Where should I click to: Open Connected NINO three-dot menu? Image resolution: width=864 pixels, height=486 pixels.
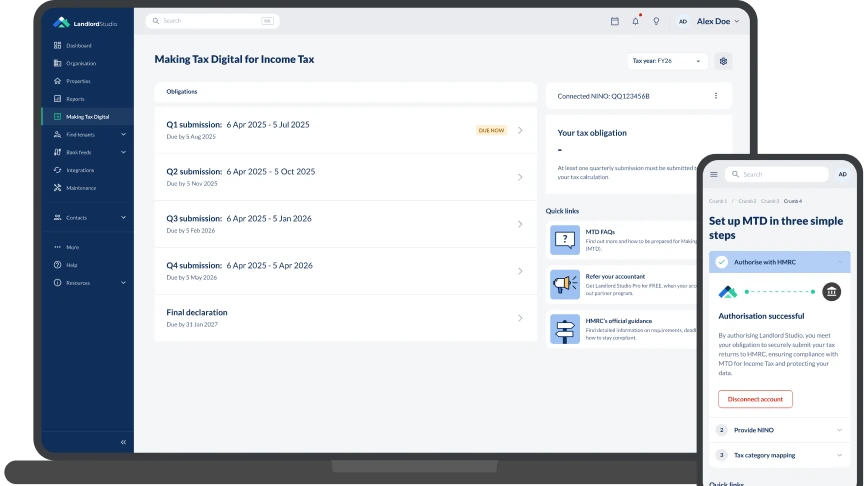(716, 96)
